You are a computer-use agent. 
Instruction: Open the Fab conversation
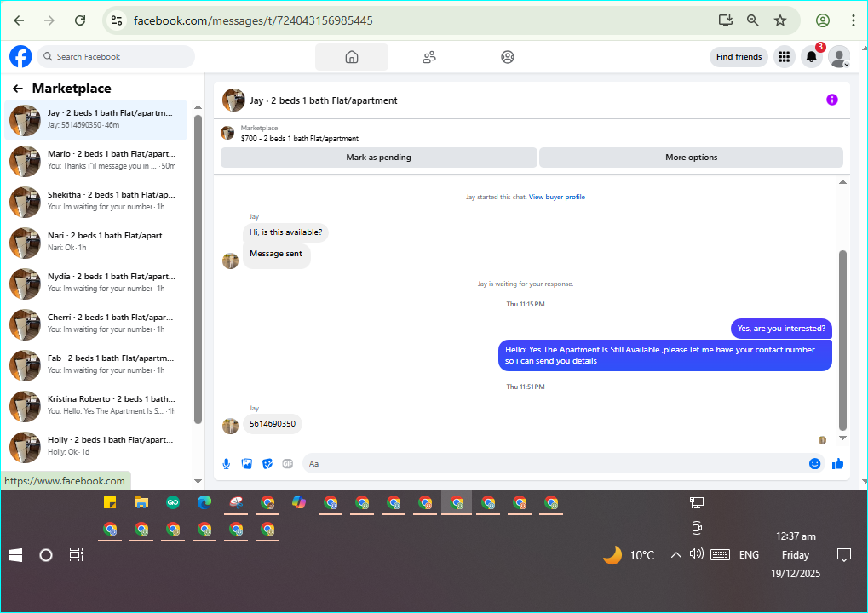(95, 365)
